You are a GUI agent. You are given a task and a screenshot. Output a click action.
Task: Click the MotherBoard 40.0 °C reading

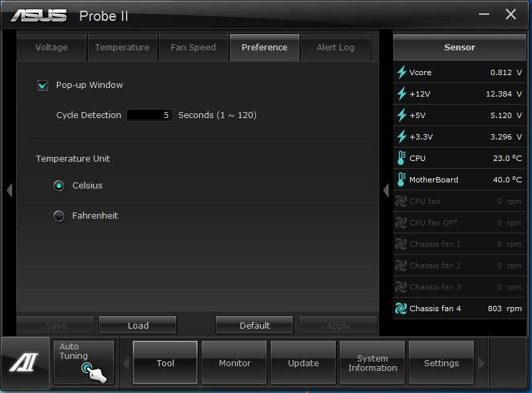[507, 180]
